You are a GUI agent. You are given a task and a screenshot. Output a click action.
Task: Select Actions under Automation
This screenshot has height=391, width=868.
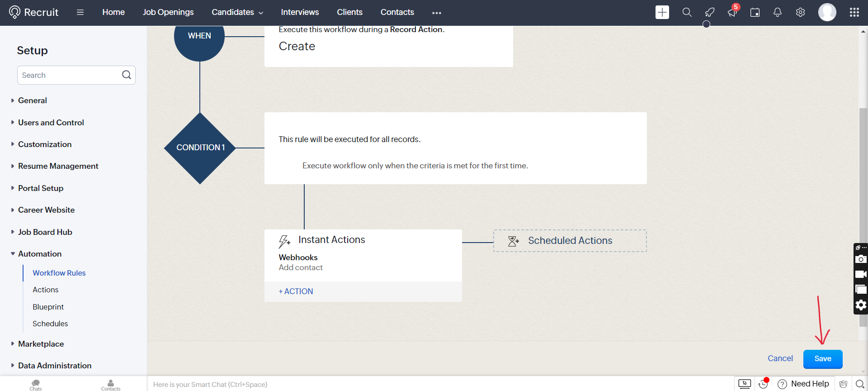click(46, 290)
